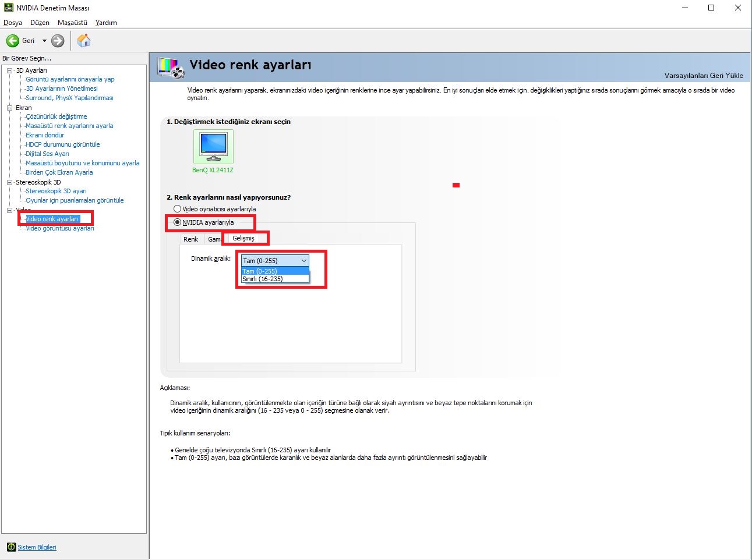
Task: Choose Sınırlı (16-235) from dropdown list
Action: 275,279
